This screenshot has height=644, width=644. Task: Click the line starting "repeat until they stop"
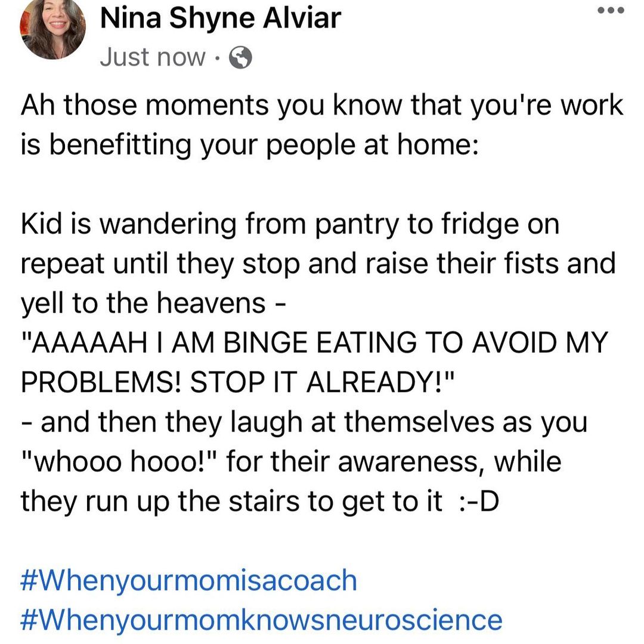[x=318, y=264]
